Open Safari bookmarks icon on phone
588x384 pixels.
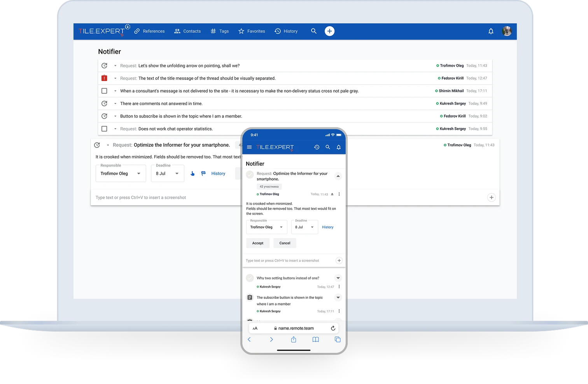click(315, 340)
